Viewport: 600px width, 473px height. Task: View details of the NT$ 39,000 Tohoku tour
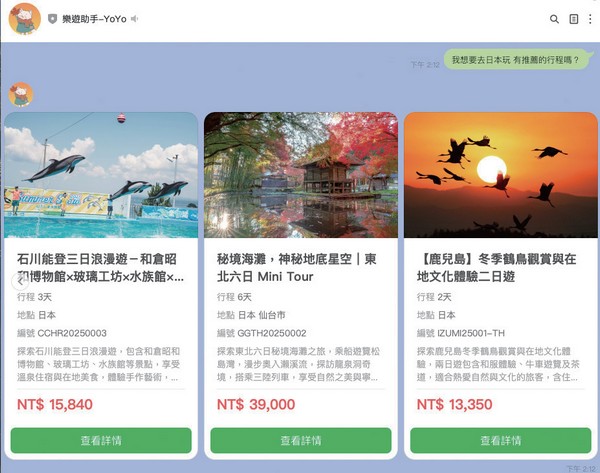pyautogui.click(x=301, y=440)
